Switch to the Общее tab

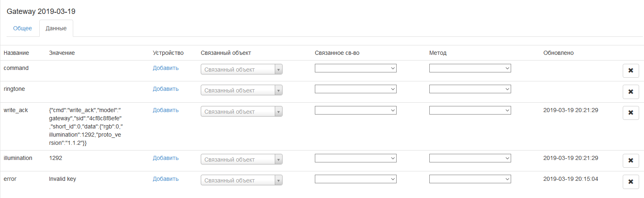[22, 28]
